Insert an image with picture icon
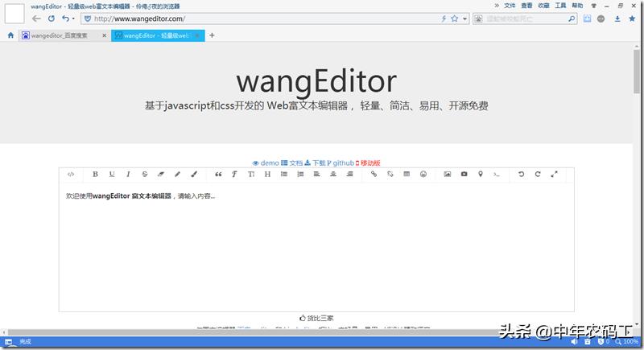 [x=448, y=175]
